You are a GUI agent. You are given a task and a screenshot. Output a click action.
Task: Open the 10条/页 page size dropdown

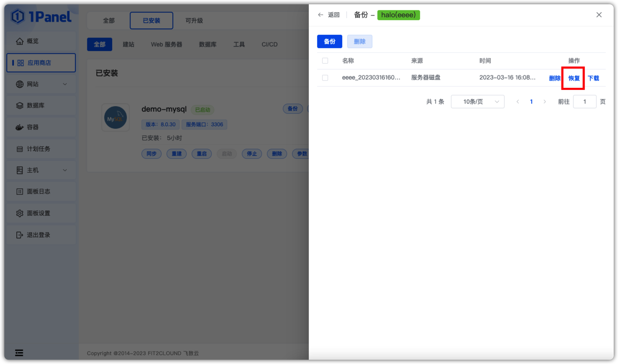click(x=477, y=101)
